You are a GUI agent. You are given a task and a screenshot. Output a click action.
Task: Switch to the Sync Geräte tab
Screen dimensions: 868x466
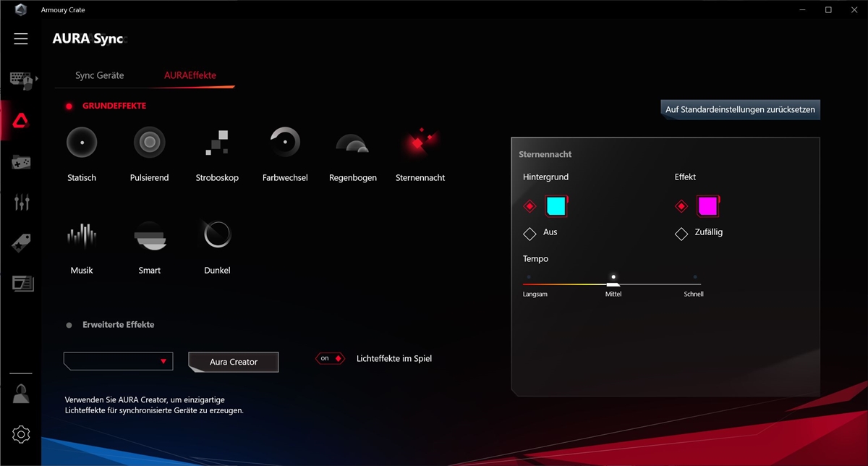click(x=100, y=75)
